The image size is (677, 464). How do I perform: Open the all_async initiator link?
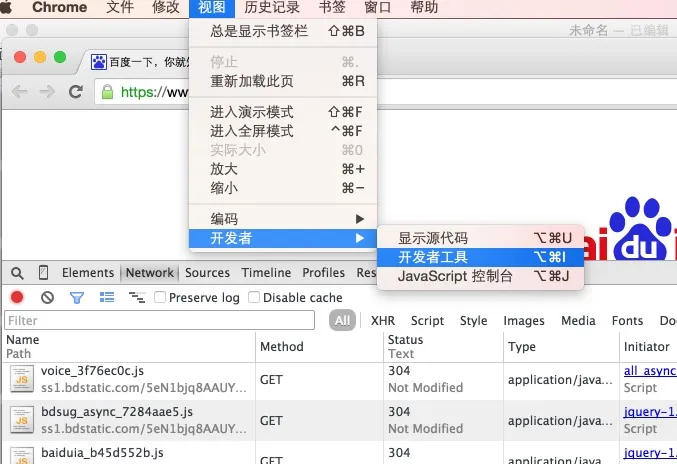[650, 371]
